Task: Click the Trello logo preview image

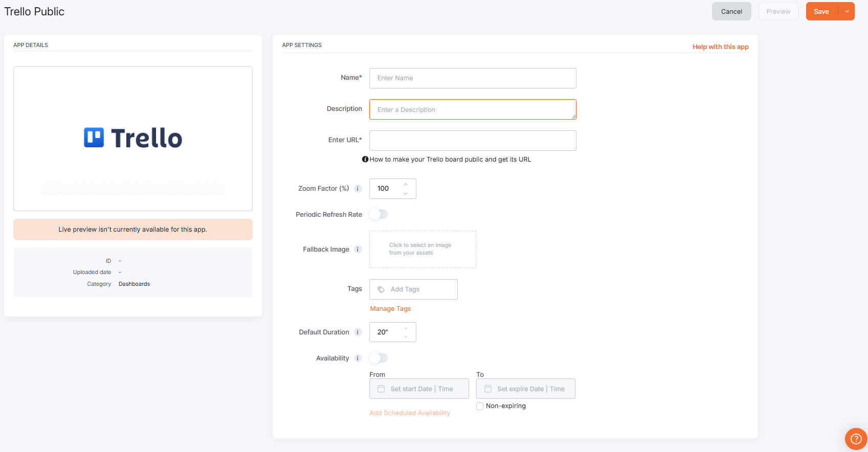Action: point(133,138)
